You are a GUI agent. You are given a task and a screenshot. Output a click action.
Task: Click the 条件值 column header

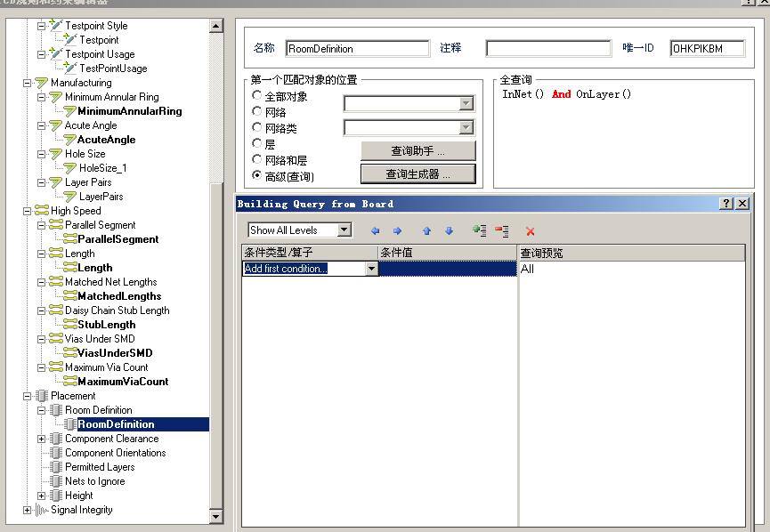coord(448,253)
